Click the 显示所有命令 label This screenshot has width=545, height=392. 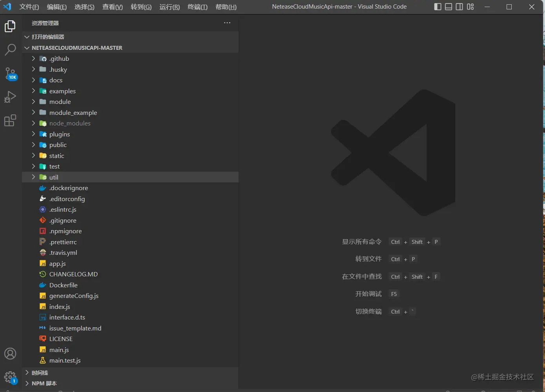(362, 242)
